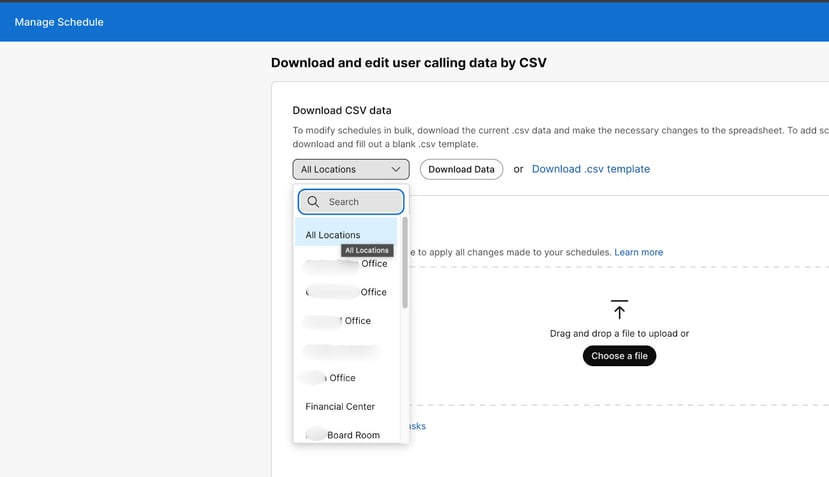This screenshot has width=829, height=477.
Task: Select the first Office entry under All Locations
Action: 346,264
